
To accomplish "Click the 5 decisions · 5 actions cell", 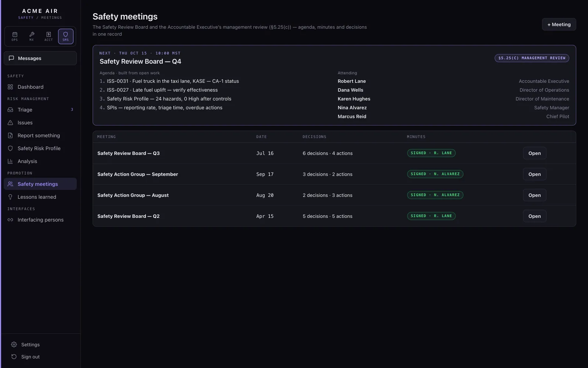I will coord(327,216).
